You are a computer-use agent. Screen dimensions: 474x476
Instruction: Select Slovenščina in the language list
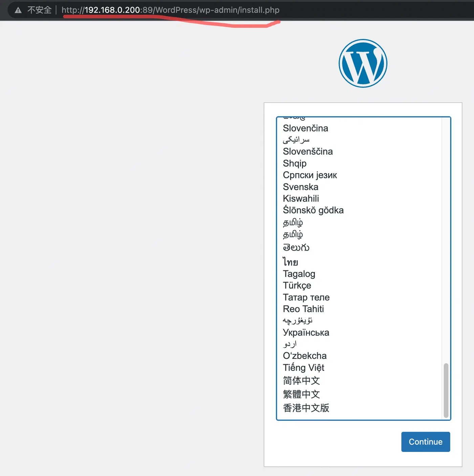coord(308,151)
